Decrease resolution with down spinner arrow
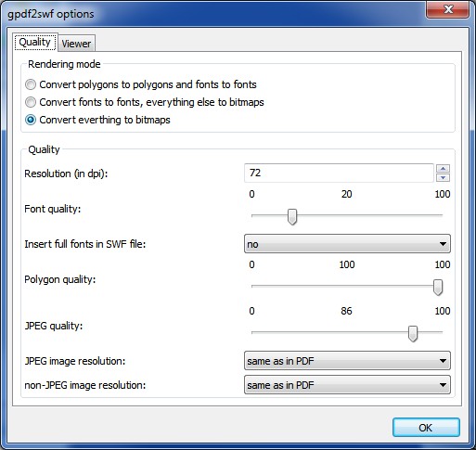 443,177
